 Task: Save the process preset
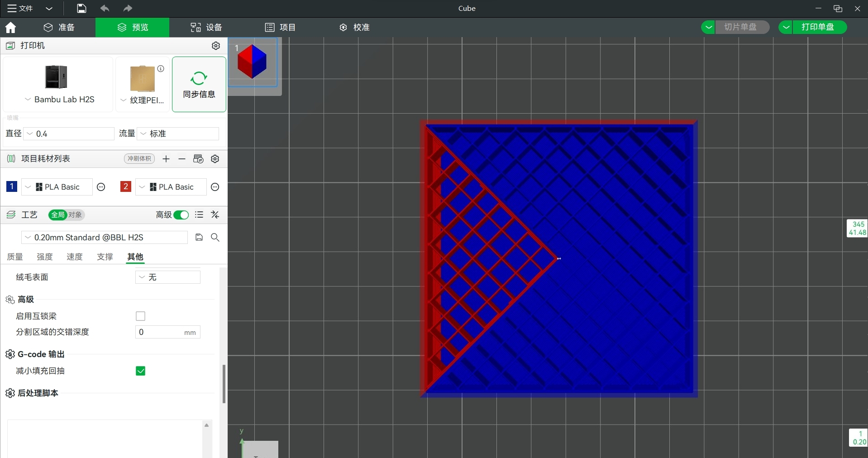pos(199,238)
